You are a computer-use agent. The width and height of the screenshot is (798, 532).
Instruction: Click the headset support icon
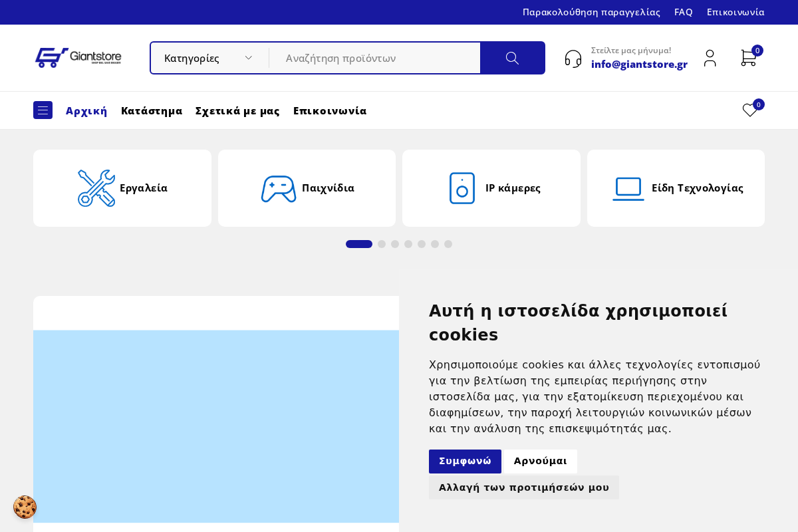573,59
